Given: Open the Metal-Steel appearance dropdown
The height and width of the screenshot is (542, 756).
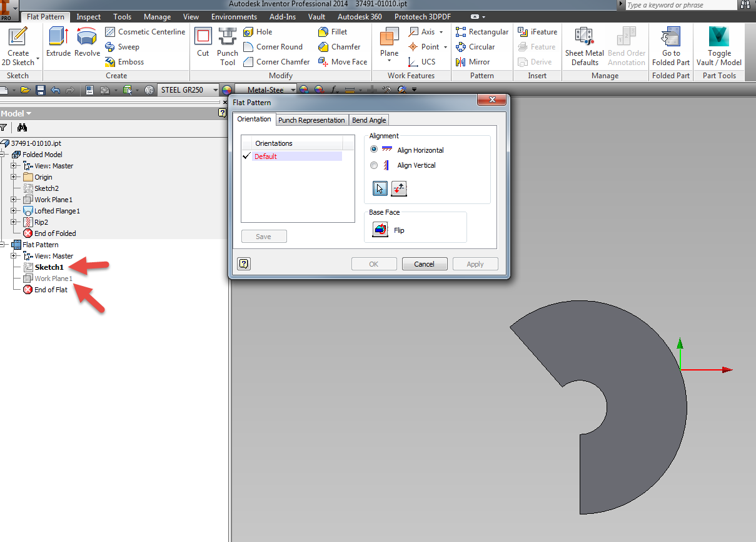Looking at the screenshot, I should (x=292, y=90).
